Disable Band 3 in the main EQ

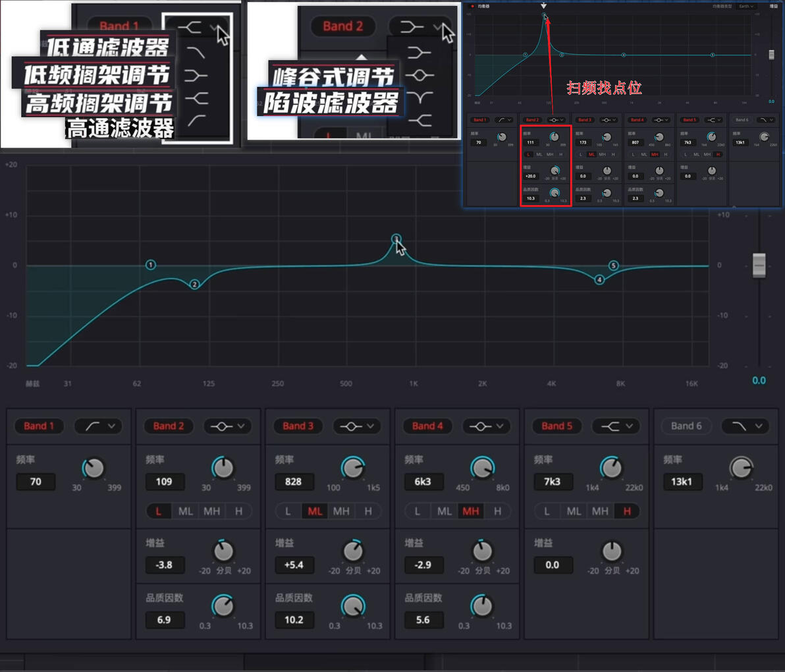[298, 426]
